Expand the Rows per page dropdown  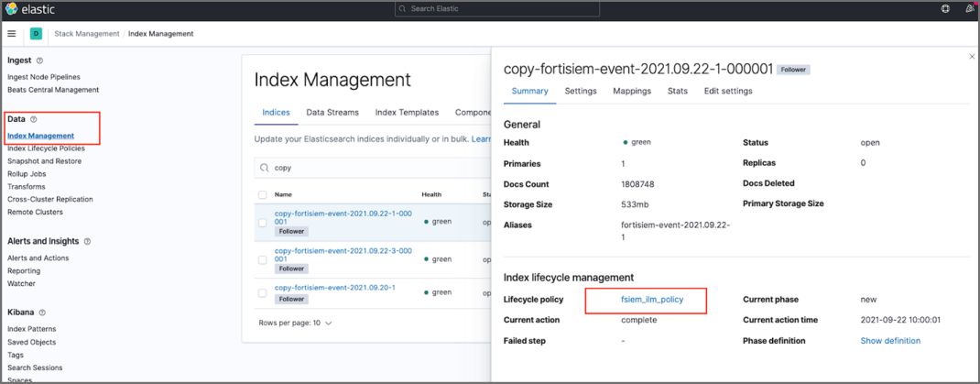coord(295,323)
